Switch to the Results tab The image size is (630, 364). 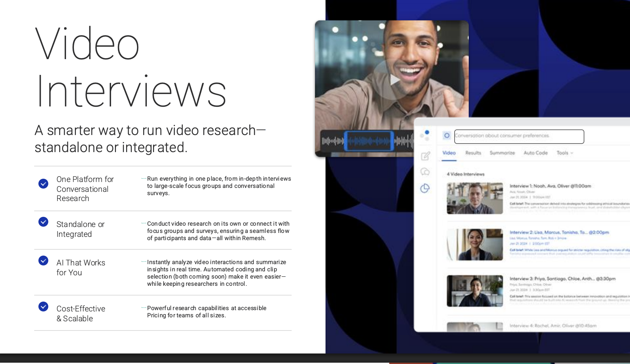click(473, 153)
